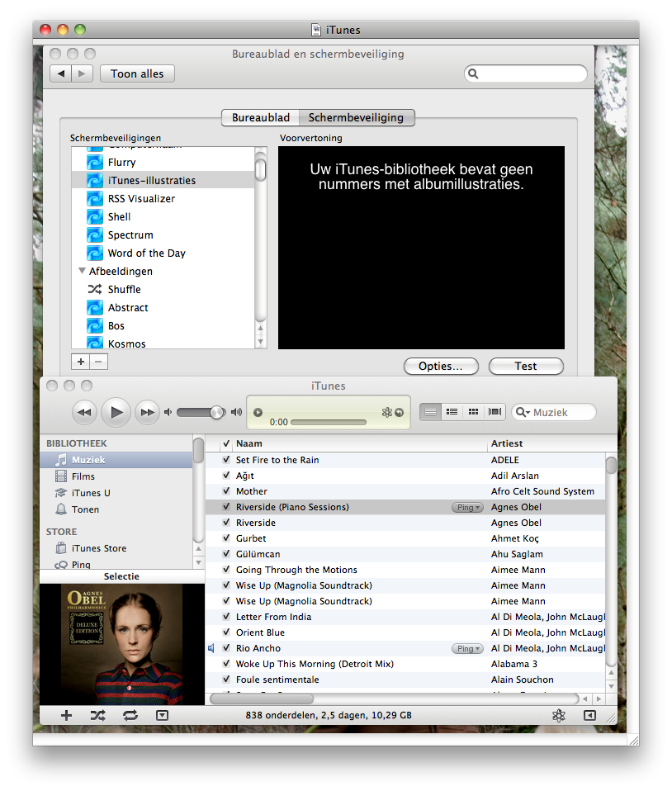Click the Genius icon in the display
The image size is (672, 791).
[387, 412]
